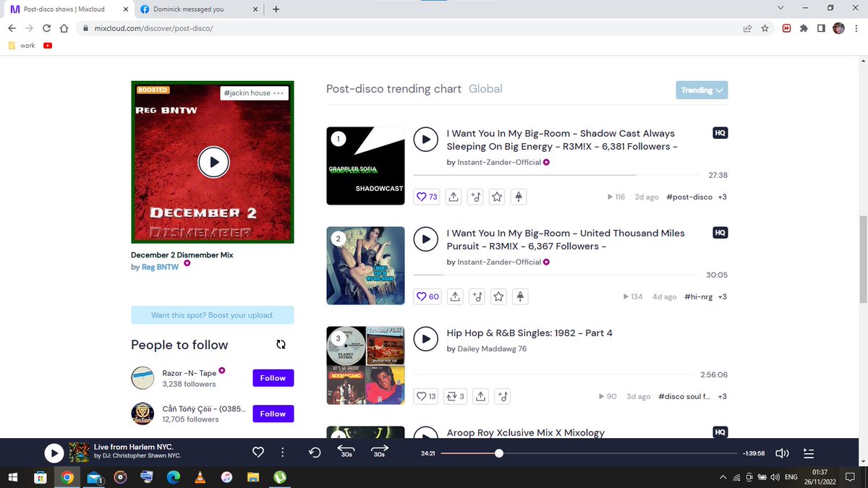Refresh the People to follow list
The height and width of the screenshot is (488, 868).
point(281,345)
